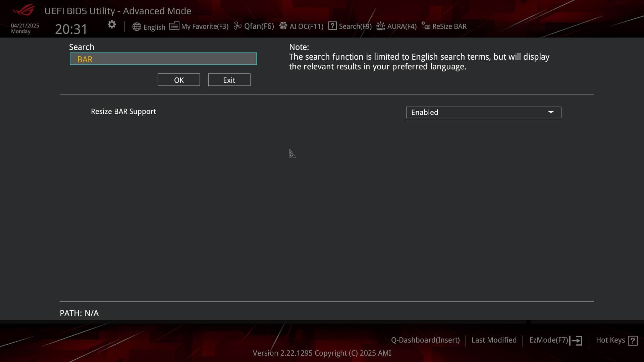
Task: Click the 20:31 clock display
Action: [71, 29]
